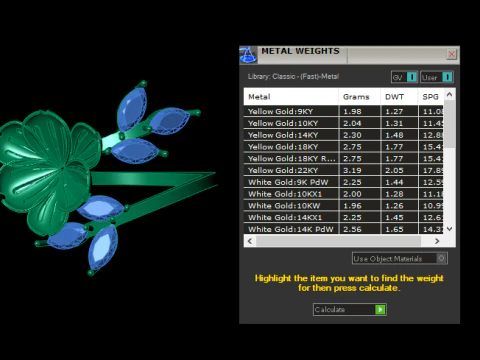Click the green Calculate arrow icon
This screenshot has width=480, height=360.
380,310
